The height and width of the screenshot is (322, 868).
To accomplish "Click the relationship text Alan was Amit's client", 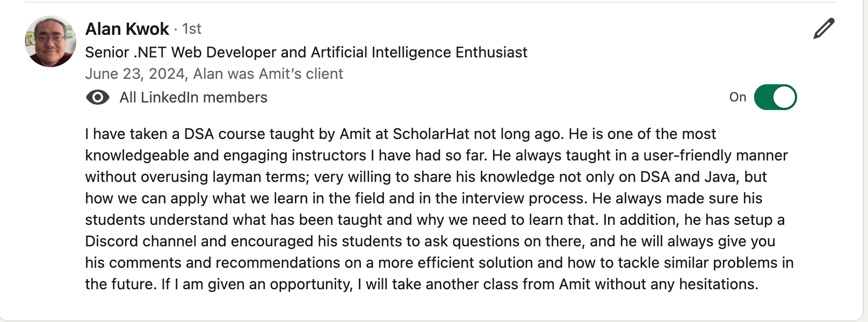I will pos(270,74).
